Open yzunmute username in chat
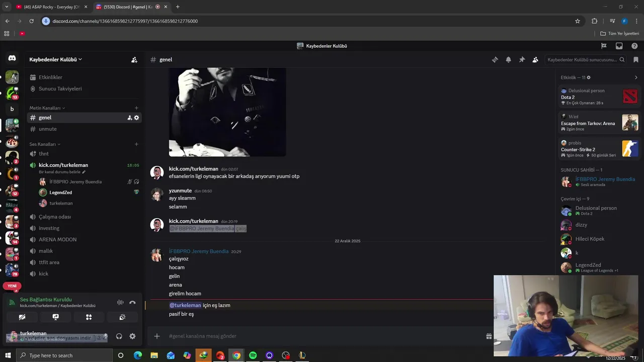This screenshot has height=362, width=644. [180, 191]
